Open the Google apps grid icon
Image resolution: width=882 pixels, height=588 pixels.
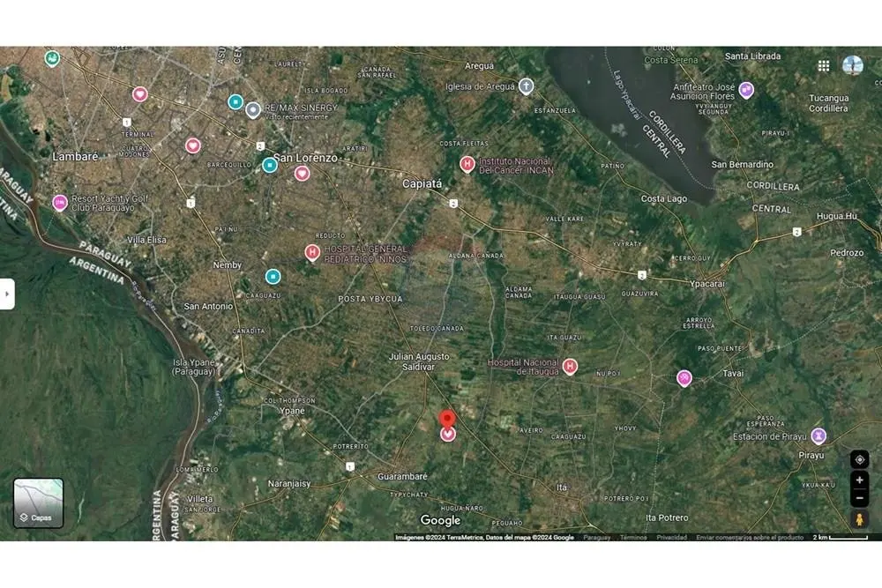pyautogui.click(x=824, y=66)
